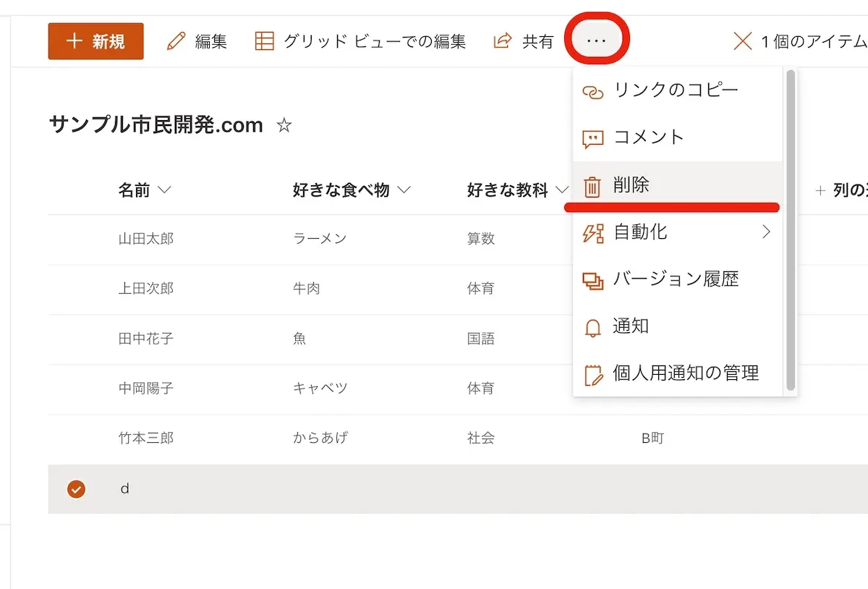
Task: Expand the 好きな食べ物 column dropdown
Action: [404, 190]
